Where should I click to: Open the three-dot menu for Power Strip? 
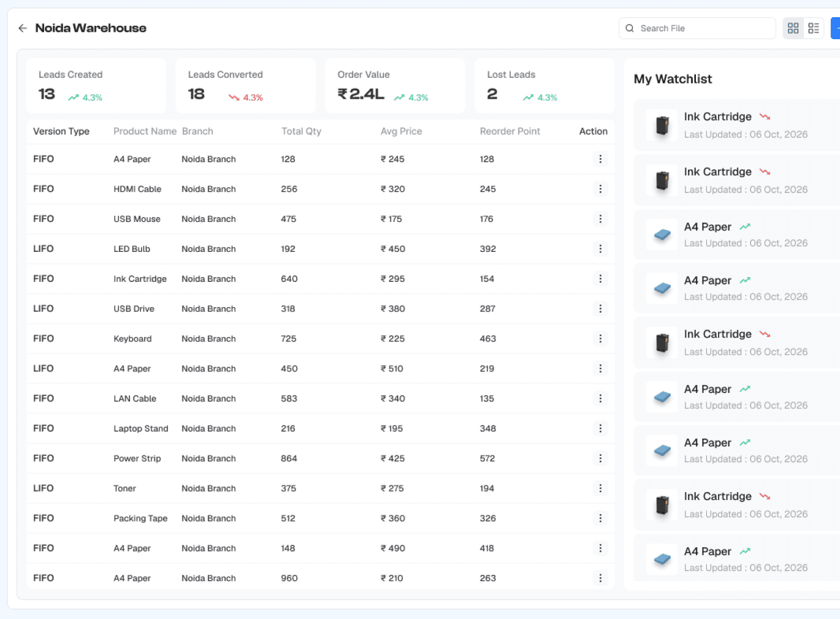coord(600,458)
